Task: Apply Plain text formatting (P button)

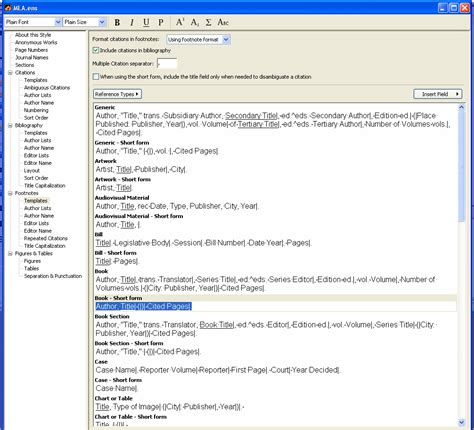Action: 161,22
